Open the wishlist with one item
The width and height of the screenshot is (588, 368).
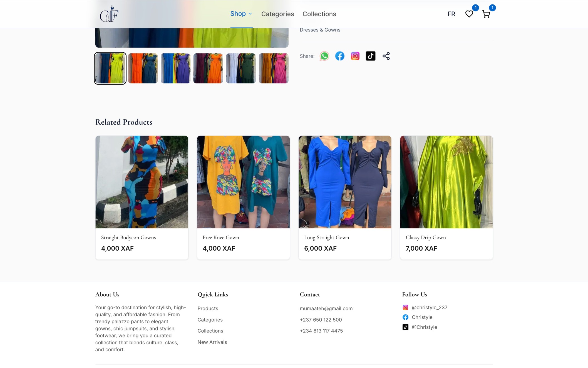coord(469,14)
